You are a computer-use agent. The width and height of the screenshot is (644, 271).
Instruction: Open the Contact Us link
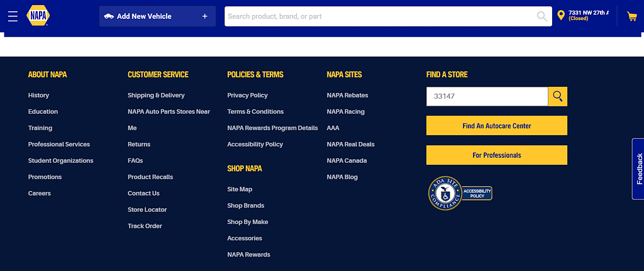(x=143, y=194)
